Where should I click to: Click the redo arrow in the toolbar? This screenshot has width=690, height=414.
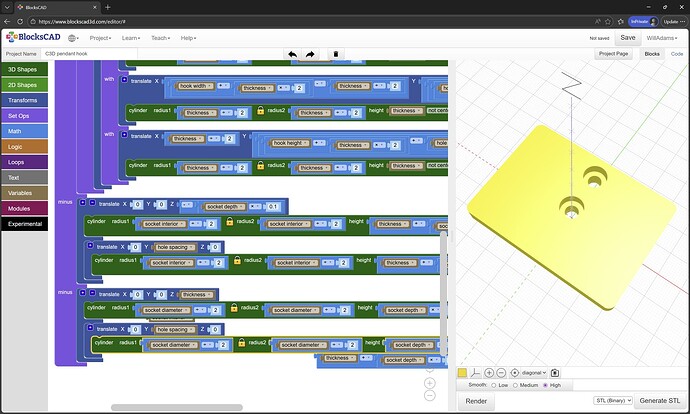click(311, 54)
